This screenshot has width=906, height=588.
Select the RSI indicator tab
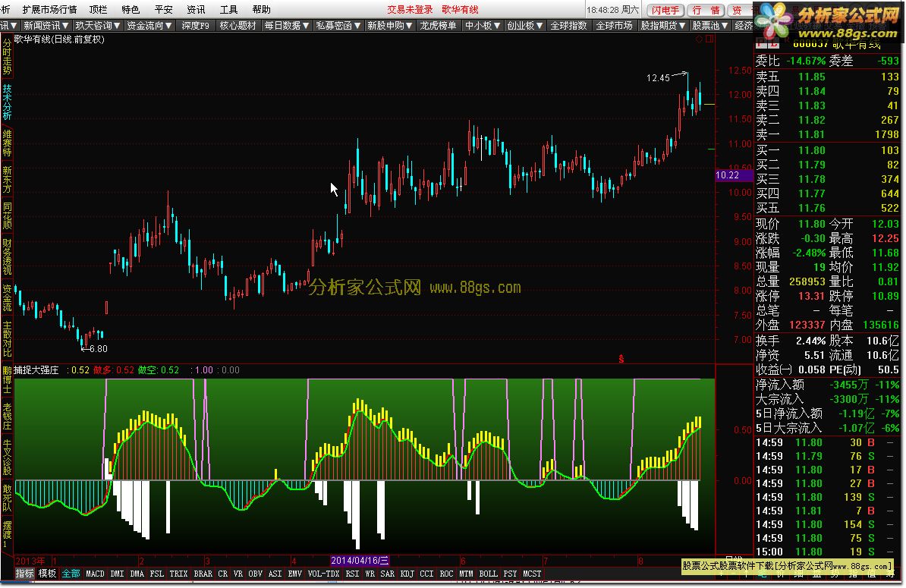coord(352,574)
